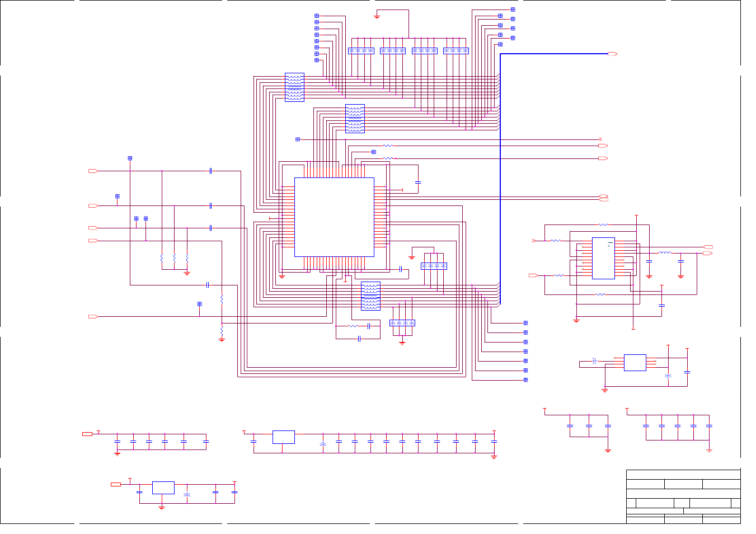Select the polarized capacitor beside the eight-pin IC
This screenshot has width=756, height=534.
668,376
